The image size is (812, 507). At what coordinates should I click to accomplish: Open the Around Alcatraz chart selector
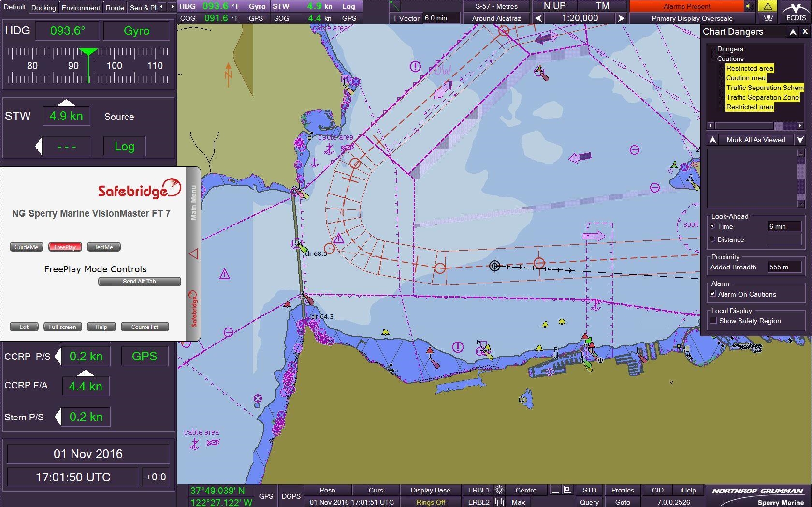(x=496, y=18)
